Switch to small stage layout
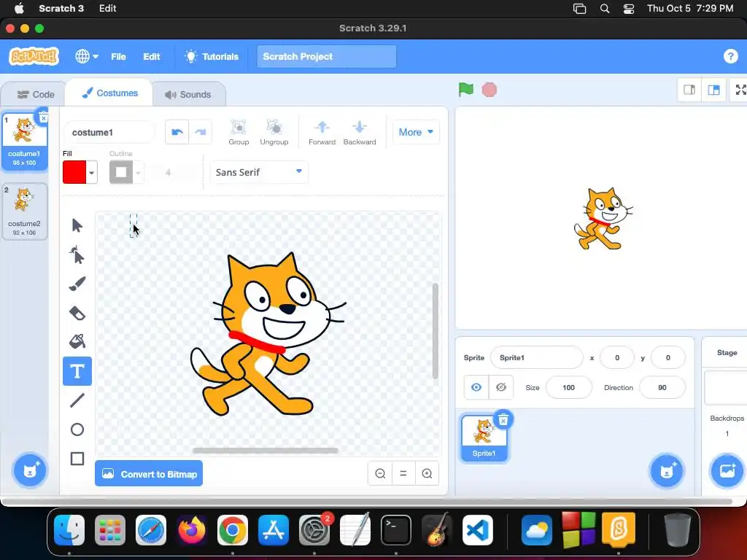Image resolution: width=747 pixels, height=560 pixels. [689, 90]
